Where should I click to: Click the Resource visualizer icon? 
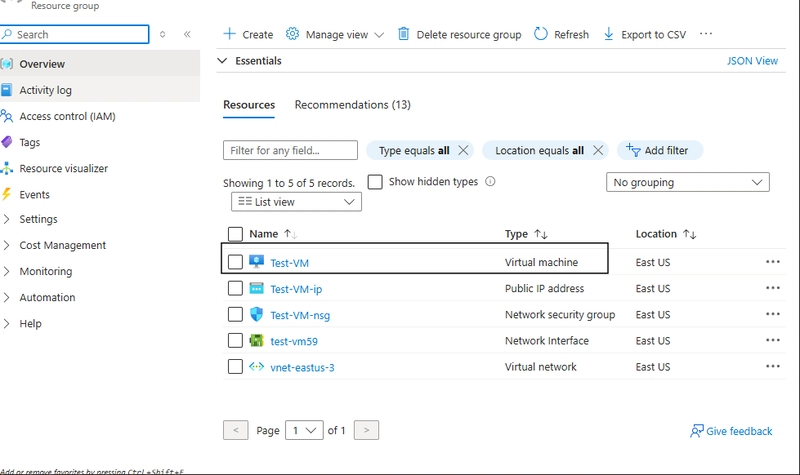(7, 168)
